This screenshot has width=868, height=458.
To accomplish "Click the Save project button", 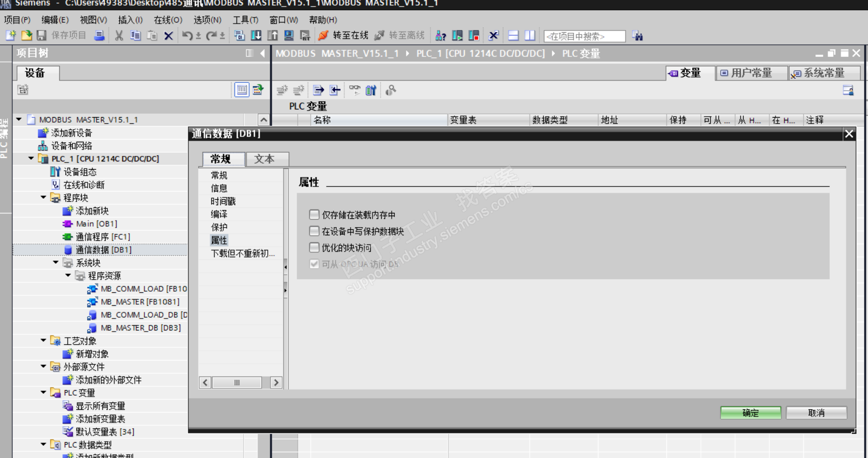I will point(63,36).
